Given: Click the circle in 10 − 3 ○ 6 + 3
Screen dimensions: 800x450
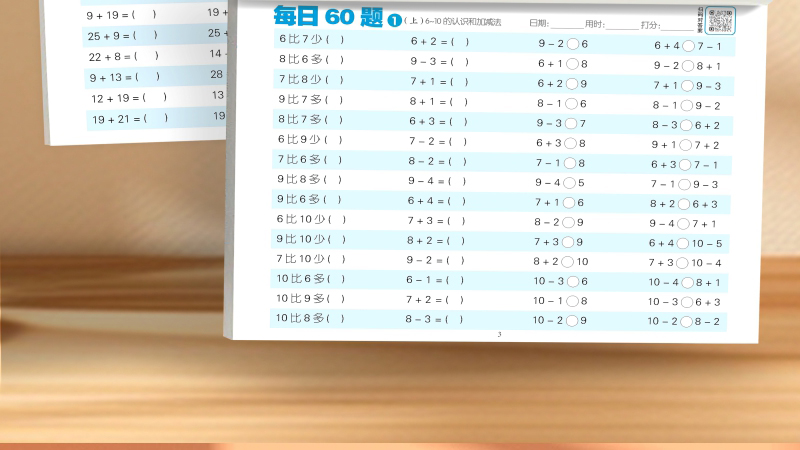Looking at the screenshot, I should 687,302.
